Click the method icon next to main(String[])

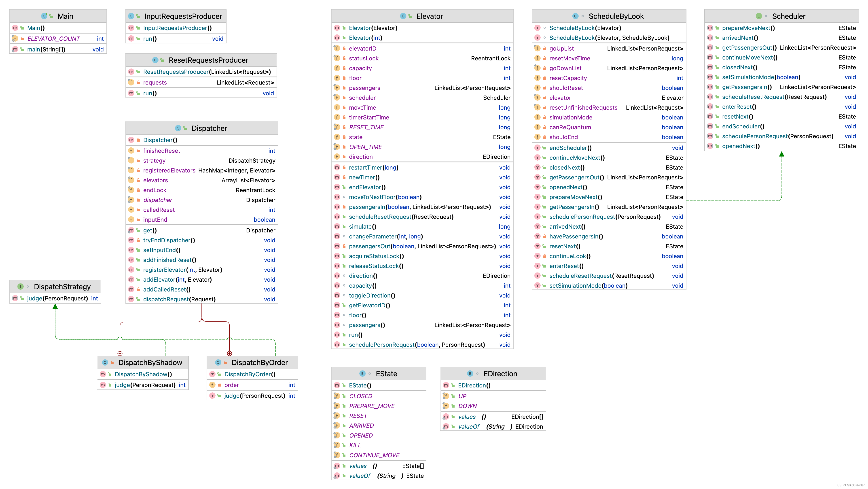pos(15,49)
